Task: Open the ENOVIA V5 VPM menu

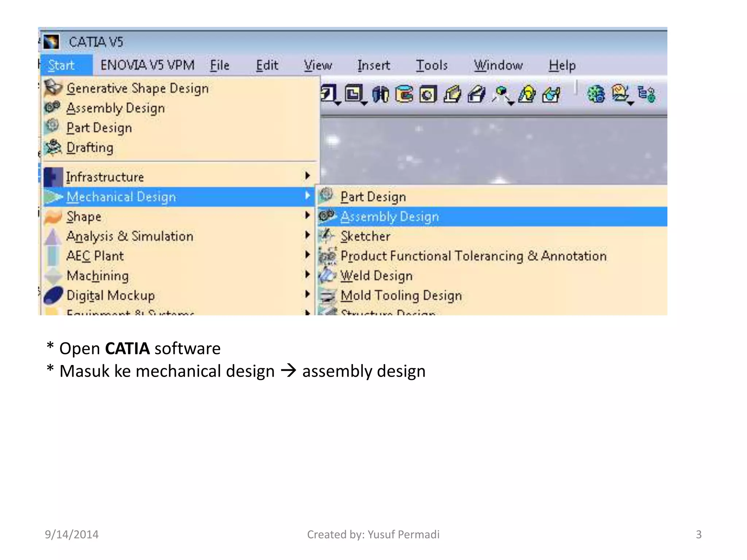Action: [147, 65]
